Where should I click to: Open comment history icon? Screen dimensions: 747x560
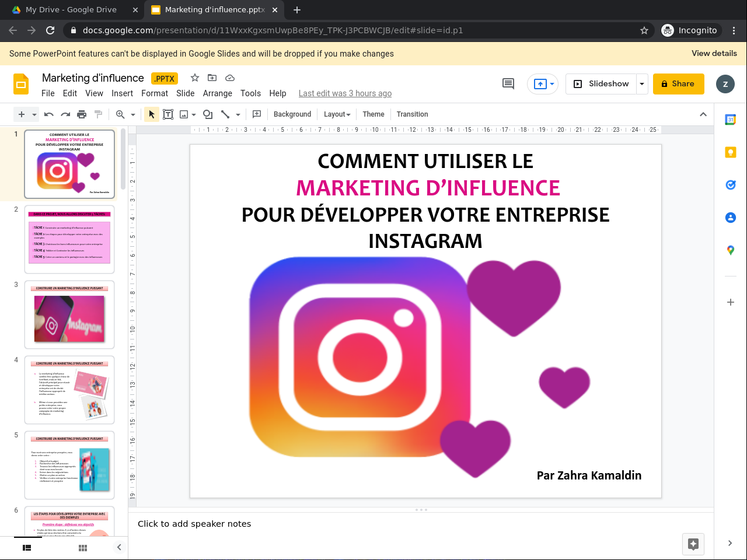pos(508,84)
